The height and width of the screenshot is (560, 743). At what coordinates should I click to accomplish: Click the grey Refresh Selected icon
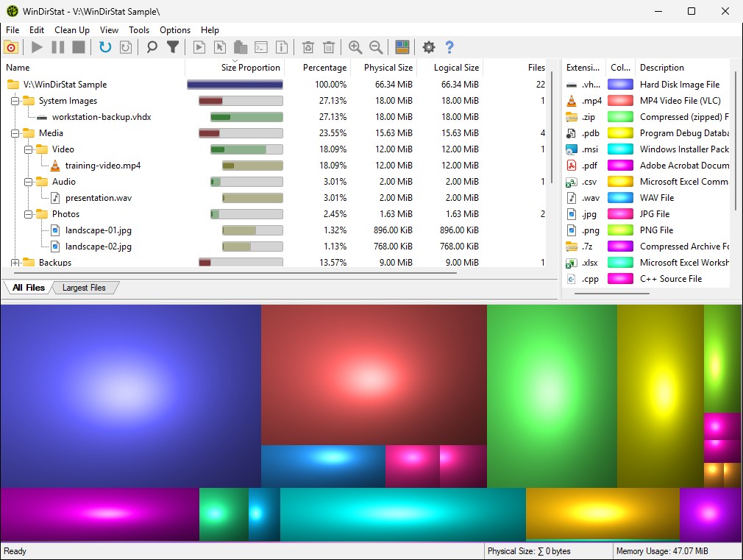tap(126, 47)
